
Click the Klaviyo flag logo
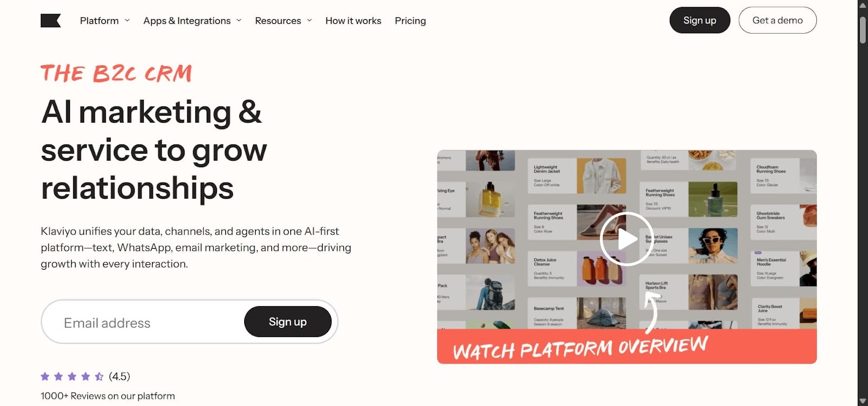pyautogui.click(x=50, y=21)
